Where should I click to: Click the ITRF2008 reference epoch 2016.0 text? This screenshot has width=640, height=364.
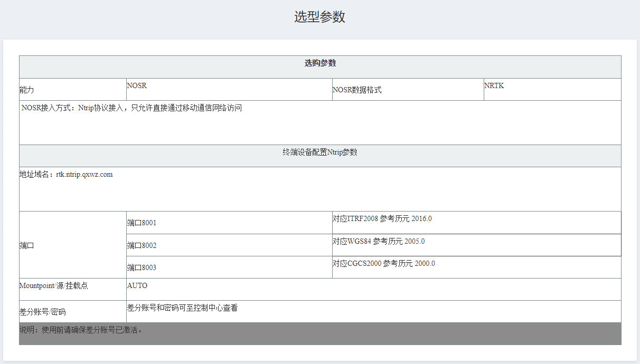(x=382, y=219)
